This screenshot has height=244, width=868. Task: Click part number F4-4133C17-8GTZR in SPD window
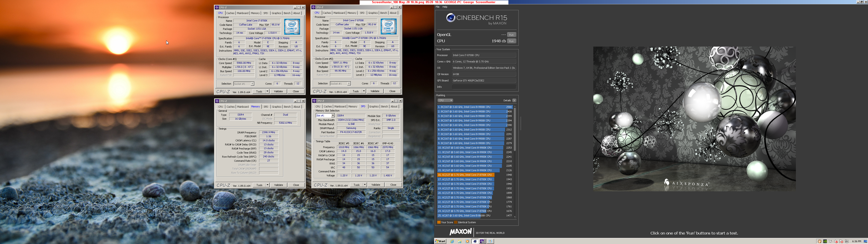(351, 132)
